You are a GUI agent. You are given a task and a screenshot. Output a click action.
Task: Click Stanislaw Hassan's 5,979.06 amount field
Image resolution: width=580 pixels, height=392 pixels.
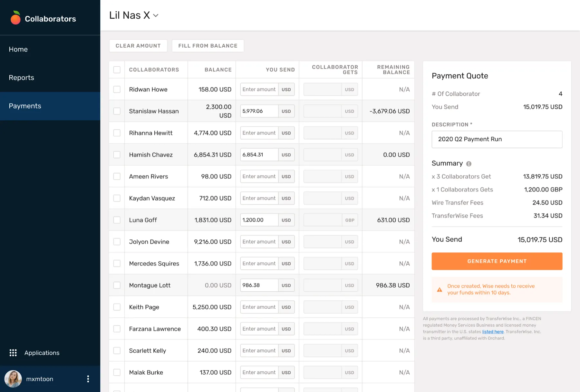click(259, 111)
